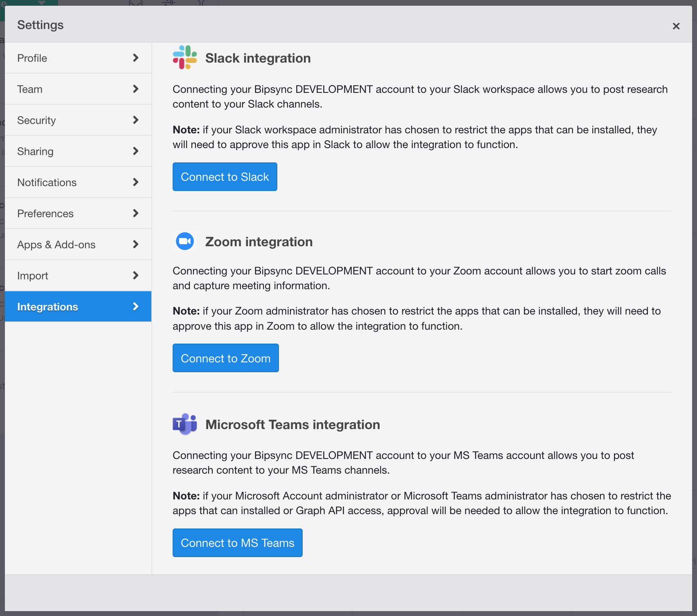Screen dimensions: 697x616
Task: Click the Slack workspace description paragraph
Action: click(x=420, y=97)
